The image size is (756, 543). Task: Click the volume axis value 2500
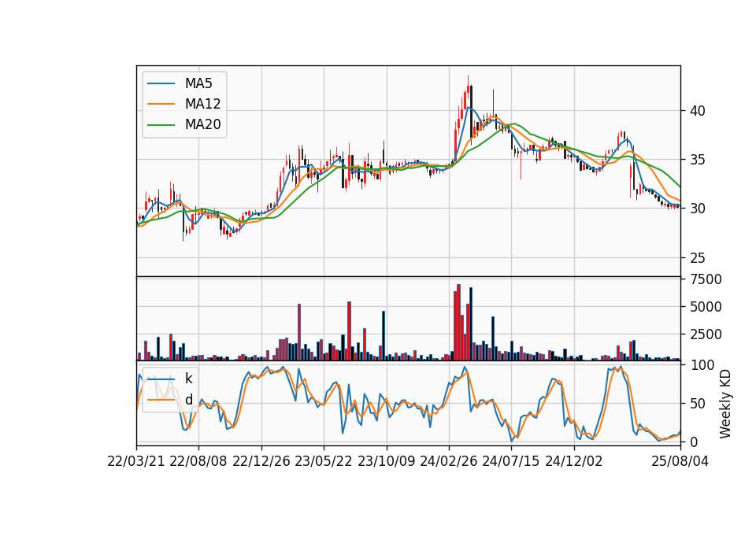click(706, 334)
